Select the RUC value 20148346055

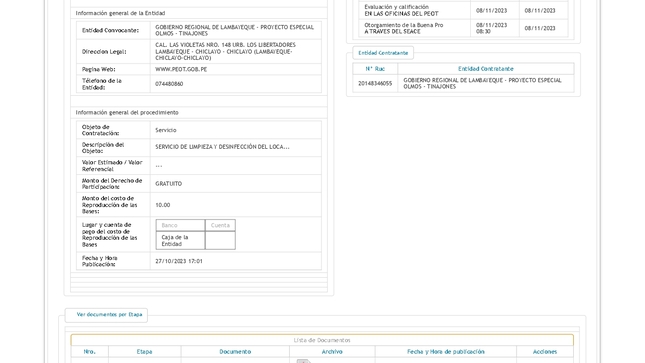point(375,84)
